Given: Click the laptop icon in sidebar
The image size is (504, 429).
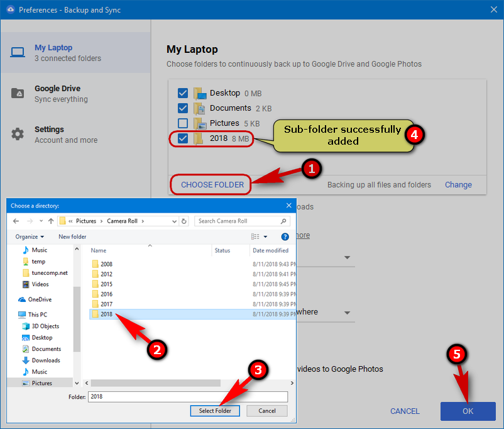Looking at the screenshot, I should pos(18,52).
